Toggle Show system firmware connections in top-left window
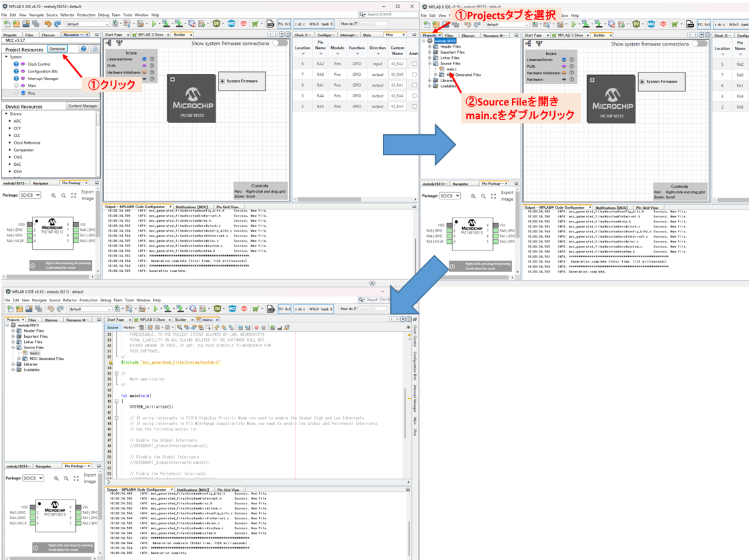Image resolution: width=749 pixels, height=560 pixels. point(279,43)
